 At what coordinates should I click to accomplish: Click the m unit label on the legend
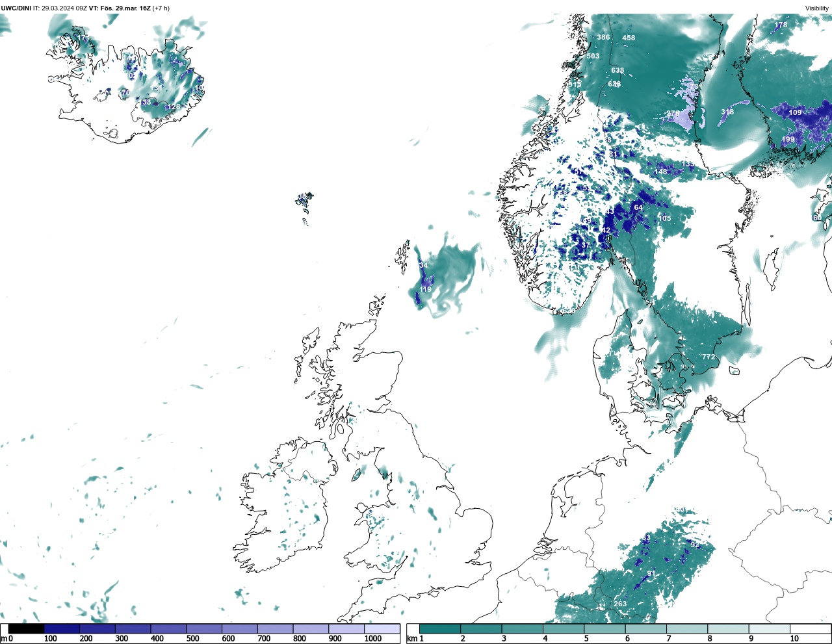(4, 639)
